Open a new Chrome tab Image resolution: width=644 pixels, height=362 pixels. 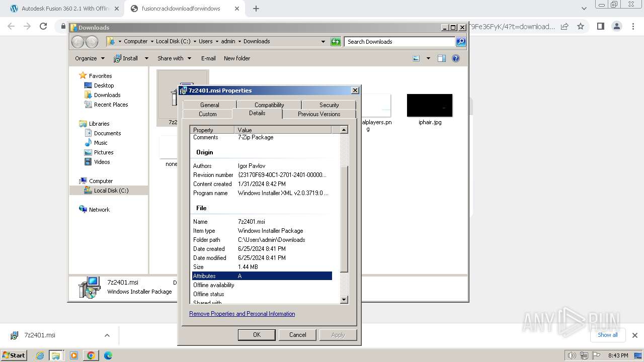[x=256, y=9]
